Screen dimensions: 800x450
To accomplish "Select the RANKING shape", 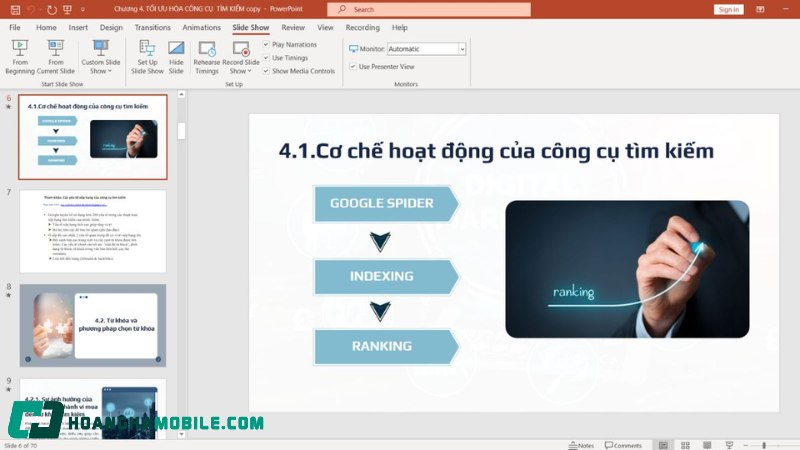I will [x=386, y=346].
